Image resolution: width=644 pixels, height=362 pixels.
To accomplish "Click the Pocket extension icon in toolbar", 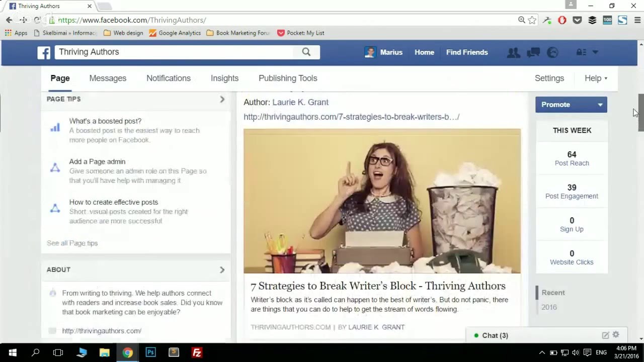I will [x=577, y=20].
